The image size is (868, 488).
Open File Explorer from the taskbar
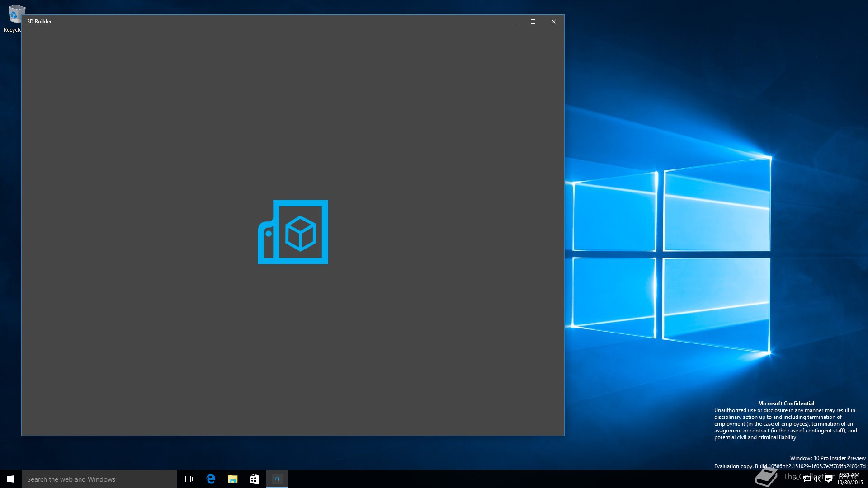pyautogui.click(x=233, y=479)
